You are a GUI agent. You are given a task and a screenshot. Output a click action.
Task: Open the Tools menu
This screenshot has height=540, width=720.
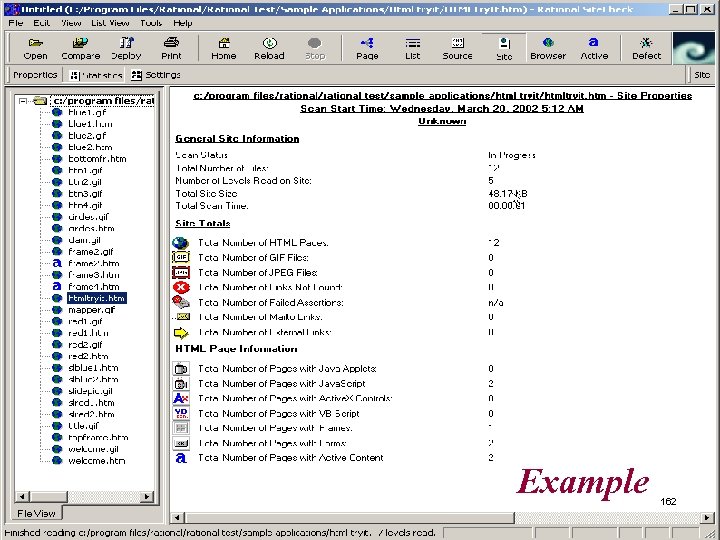151,23
